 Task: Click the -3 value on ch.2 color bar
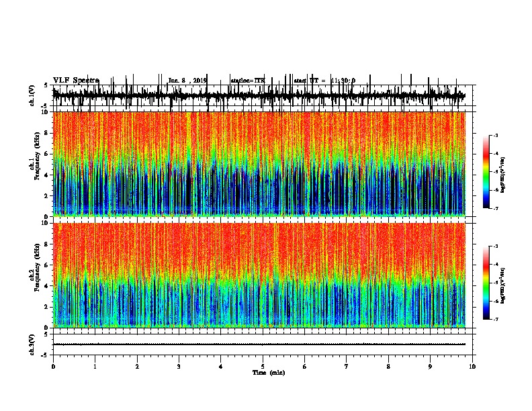(496, 246)
